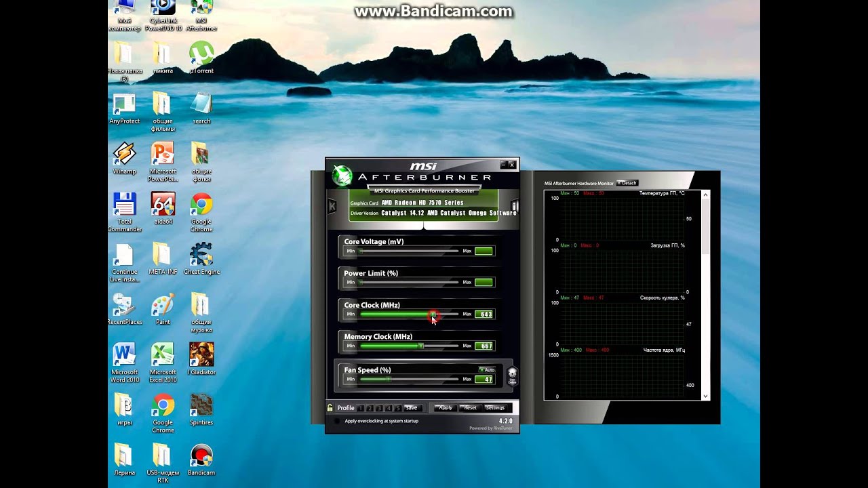Launch the I Gladiator game icon

pos(201,359)
